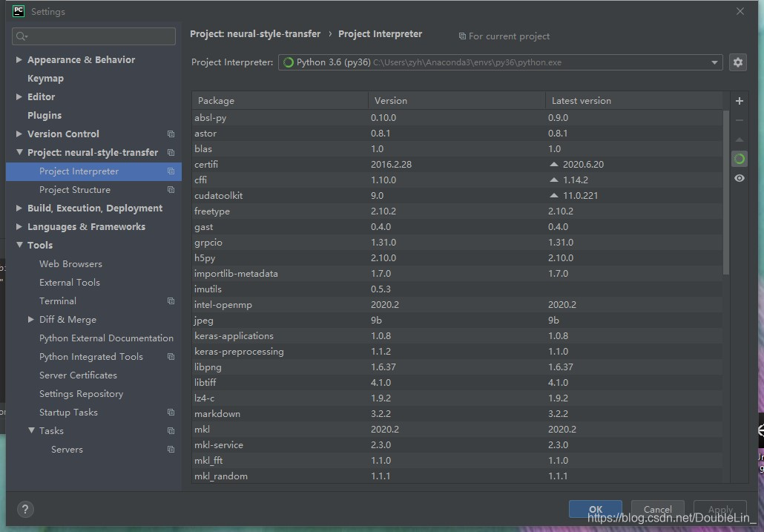Open the Project Interpreter dropdown

coord(500,62)
